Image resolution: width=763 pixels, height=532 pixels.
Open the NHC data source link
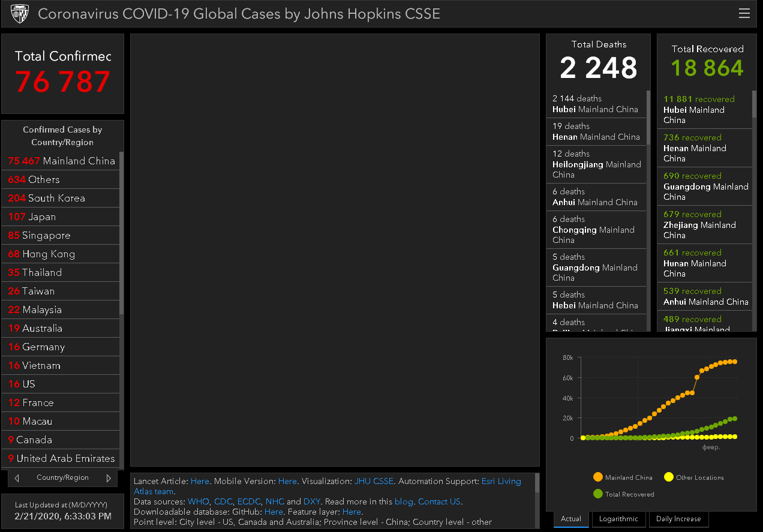click(275, 501)
